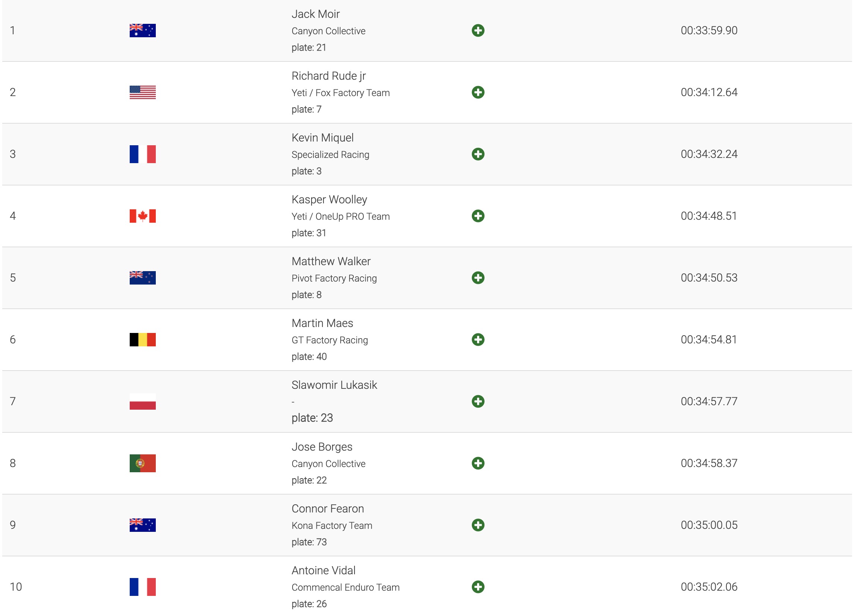855x616 pixels.
Task: Click the Belgian flag beside Martin Maes
Action: (x=142, y=339)
